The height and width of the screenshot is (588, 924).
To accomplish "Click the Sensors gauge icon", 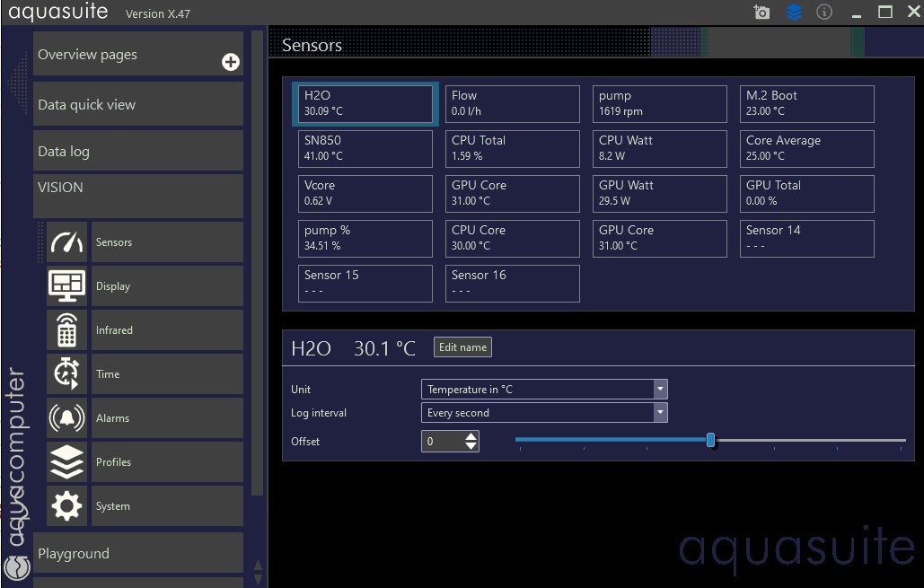I will coord(66,242).
